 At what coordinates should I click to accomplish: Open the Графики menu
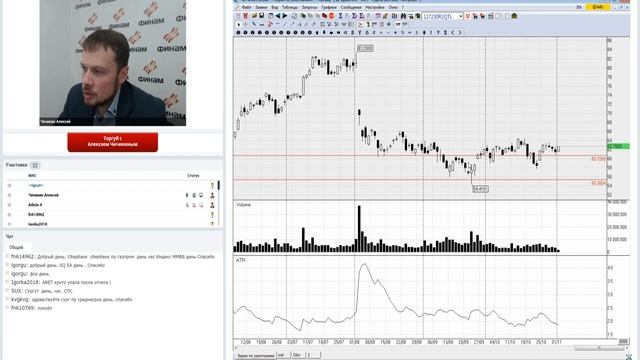coord(329,7)
